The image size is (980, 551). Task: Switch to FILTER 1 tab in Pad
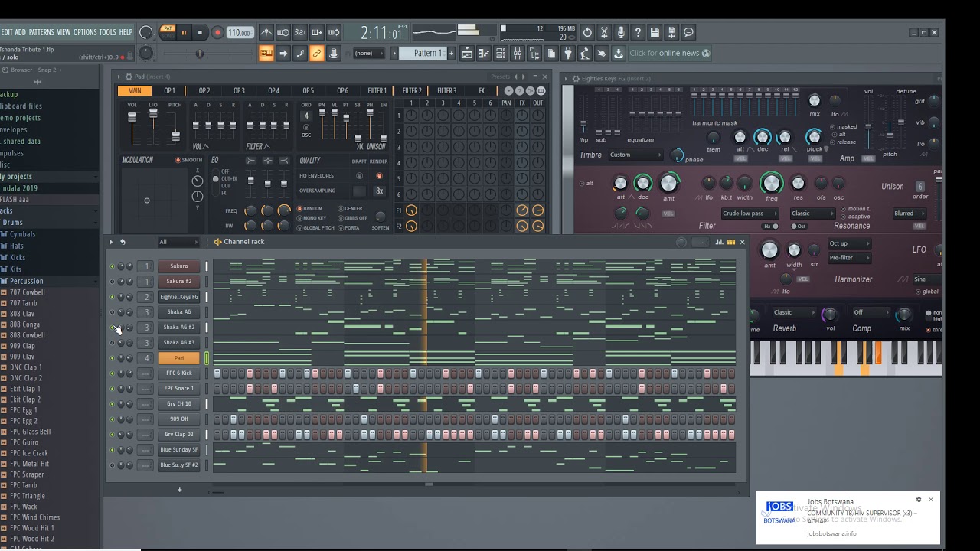tap(377, 91)
